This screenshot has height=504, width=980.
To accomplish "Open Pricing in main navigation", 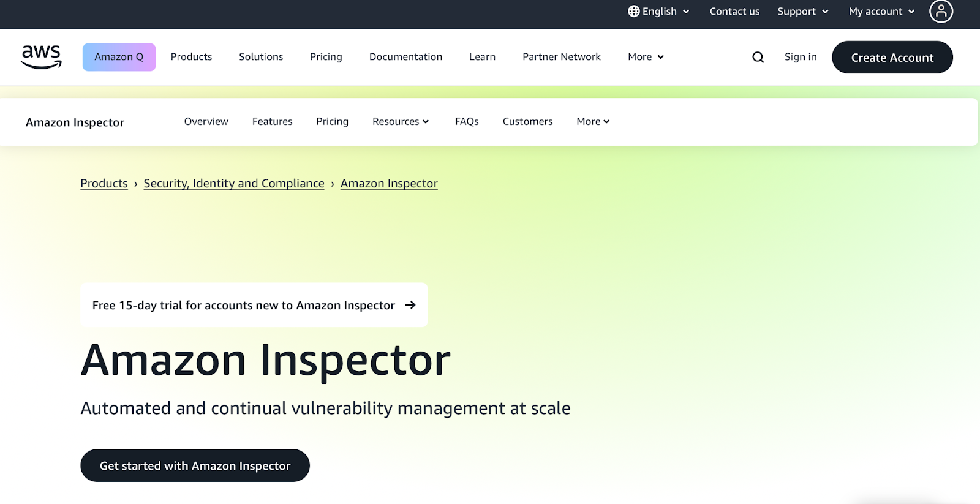I will (x=326, y=57).
